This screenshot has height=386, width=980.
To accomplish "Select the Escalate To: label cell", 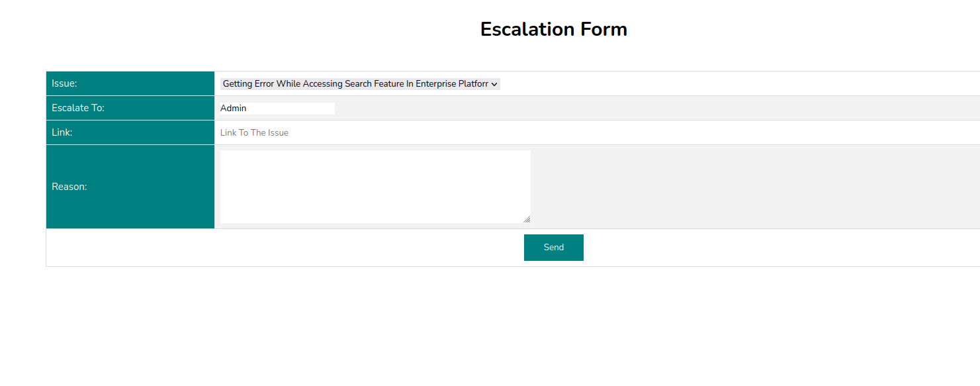I will 130,108.
